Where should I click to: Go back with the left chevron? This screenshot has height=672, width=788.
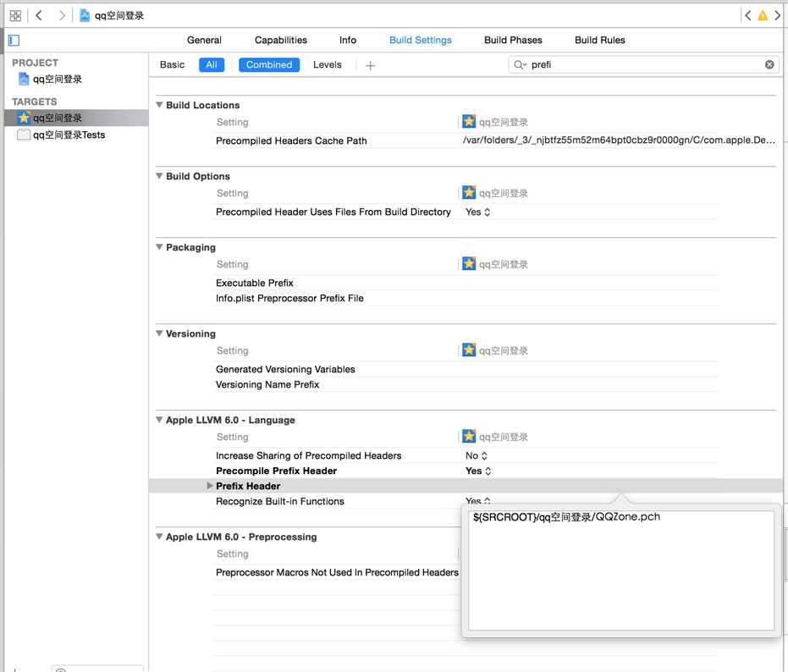click(x=39, y=15)
